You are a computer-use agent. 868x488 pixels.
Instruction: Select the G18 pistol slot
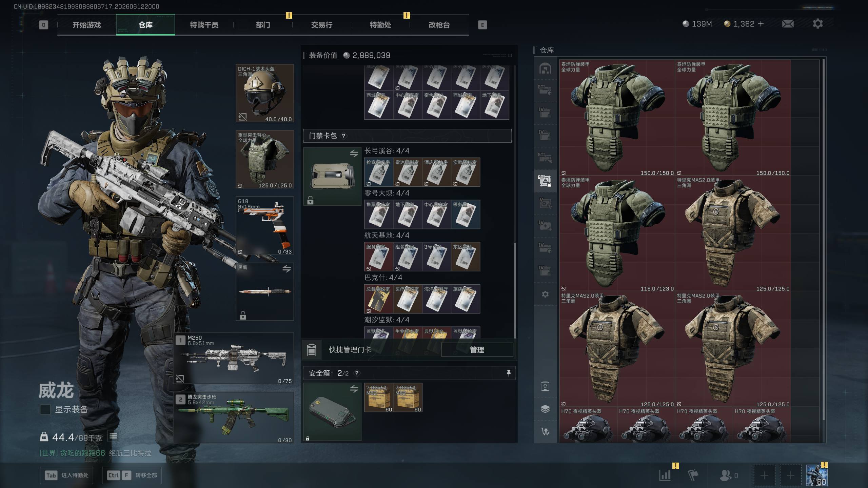click(265, 226)
